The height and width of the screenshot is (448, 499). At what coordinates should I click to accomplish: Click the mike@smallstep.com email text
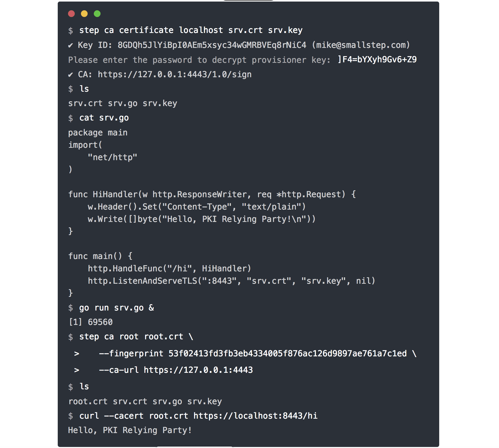coord(361,45)
